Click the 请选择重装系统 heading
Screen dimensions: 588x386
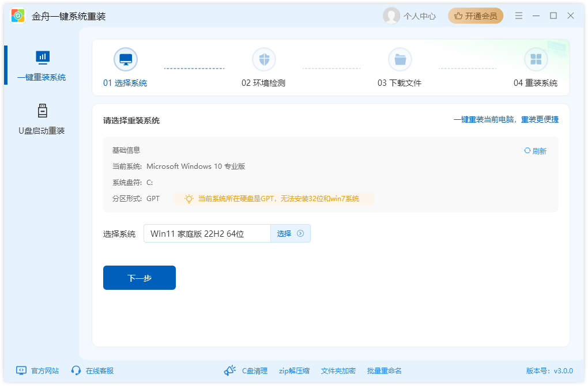coord(131,120)
